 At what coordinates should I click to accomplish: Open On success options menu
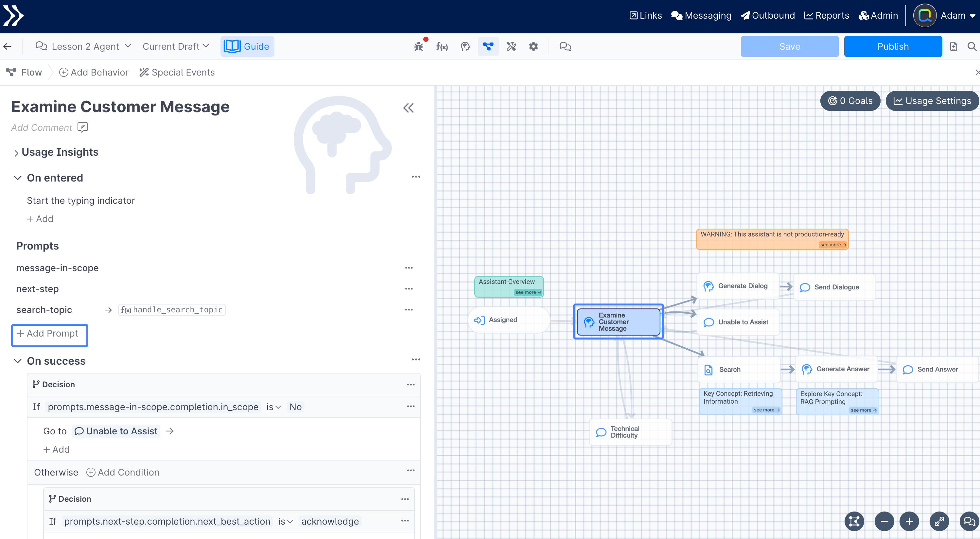click(416, 360)
